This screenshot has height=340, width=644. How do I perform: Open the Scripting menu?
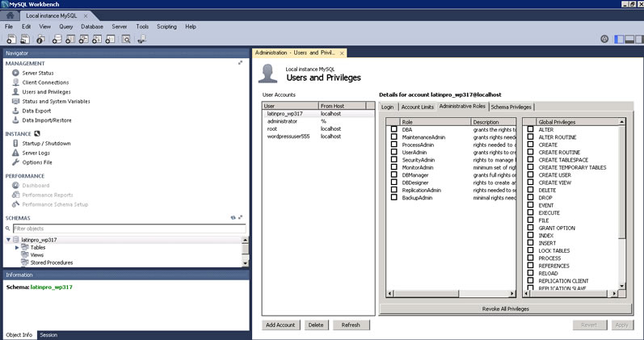[166, 27]
